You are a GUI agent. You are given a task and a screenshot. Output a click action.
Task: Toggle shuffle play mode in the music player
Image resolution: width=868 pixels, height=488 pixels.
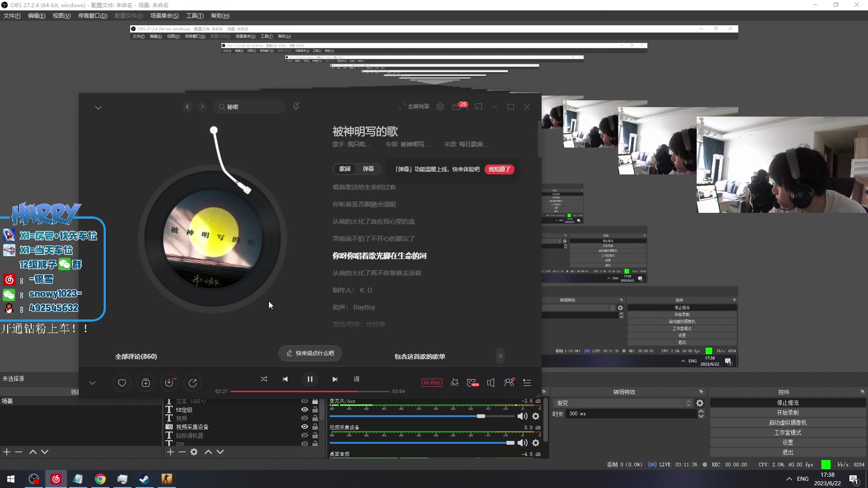point(264,379)
